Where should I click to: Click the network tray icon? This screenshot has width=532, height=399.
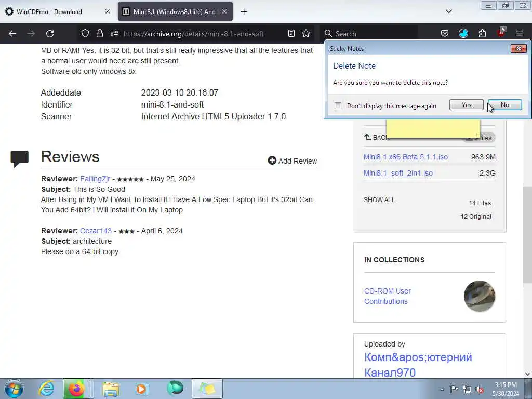[467, 389]
